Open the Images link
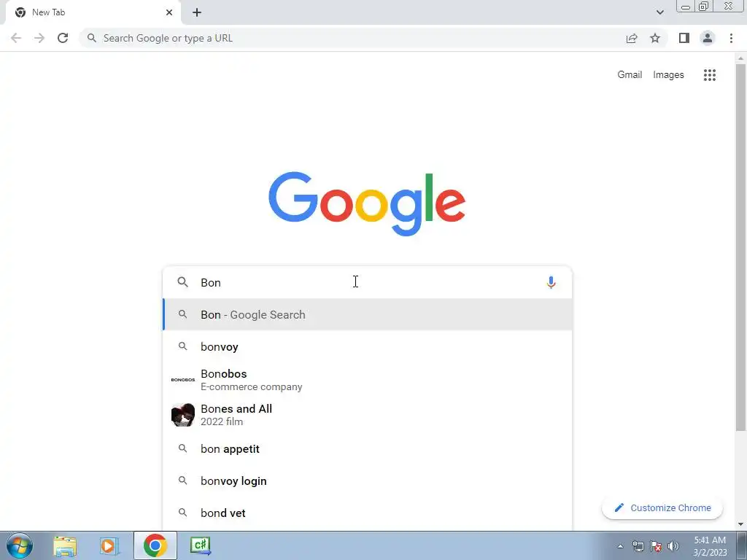This screenshot has height=560, width=747. [x=668, y=75]
